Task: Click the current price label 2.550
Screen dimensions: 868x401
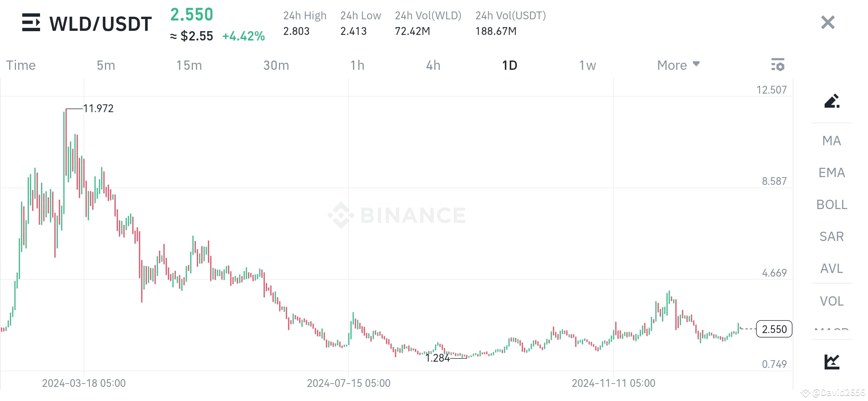Action: (773, 329)
